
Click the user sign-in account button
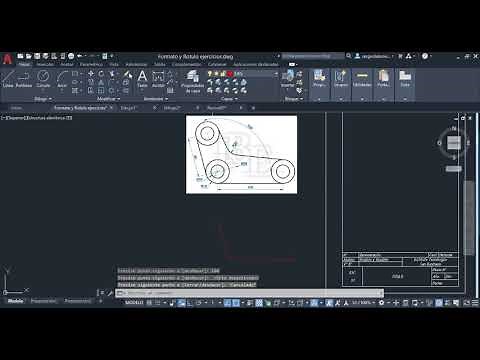[374, 56]
